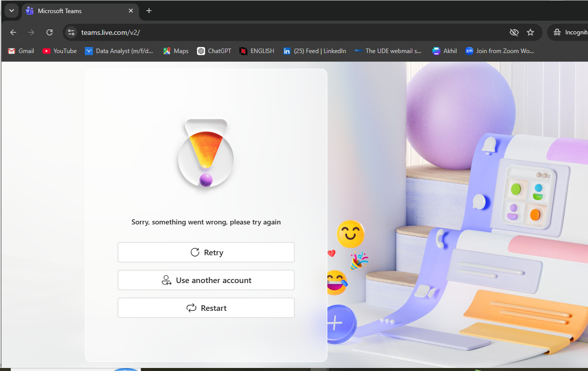Open the Maps bookmark
The height and width of the screenshot is (371, 588).
pyautogui.click(x=176, y=51)
